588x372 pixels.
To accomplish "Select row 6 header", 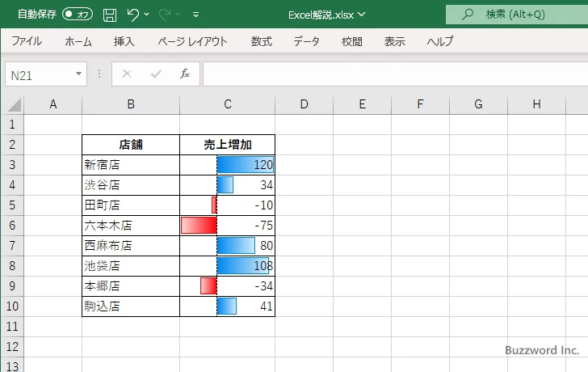I will [12, 226].
